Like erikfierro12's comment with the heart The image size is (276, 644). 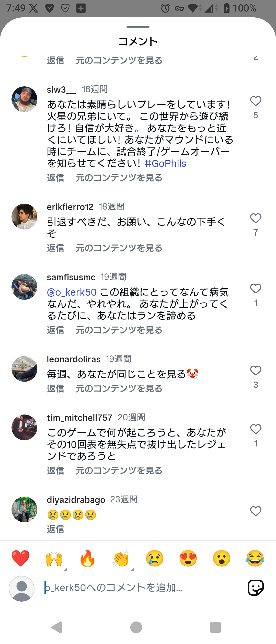tap(256, 218)
